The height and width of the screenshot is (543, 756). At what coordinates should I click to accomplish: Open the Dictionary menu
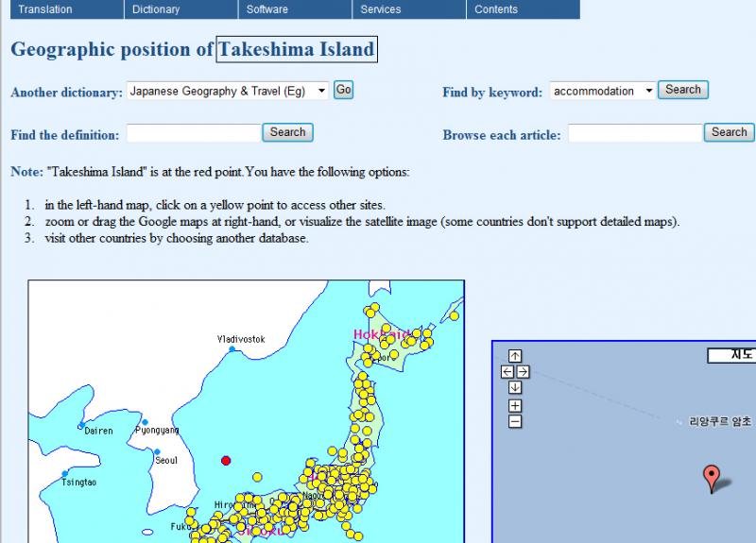coord(156,9)
